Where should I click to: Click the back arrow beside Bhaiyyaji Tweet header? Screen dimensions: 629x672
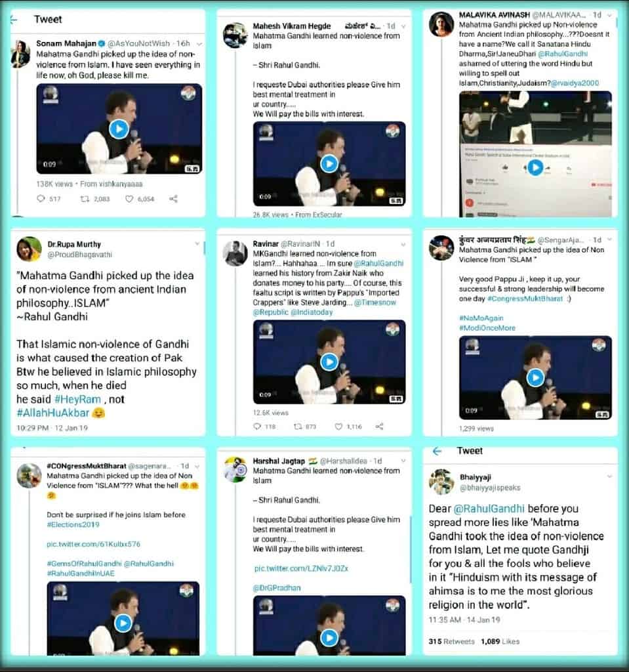point(437,451)
